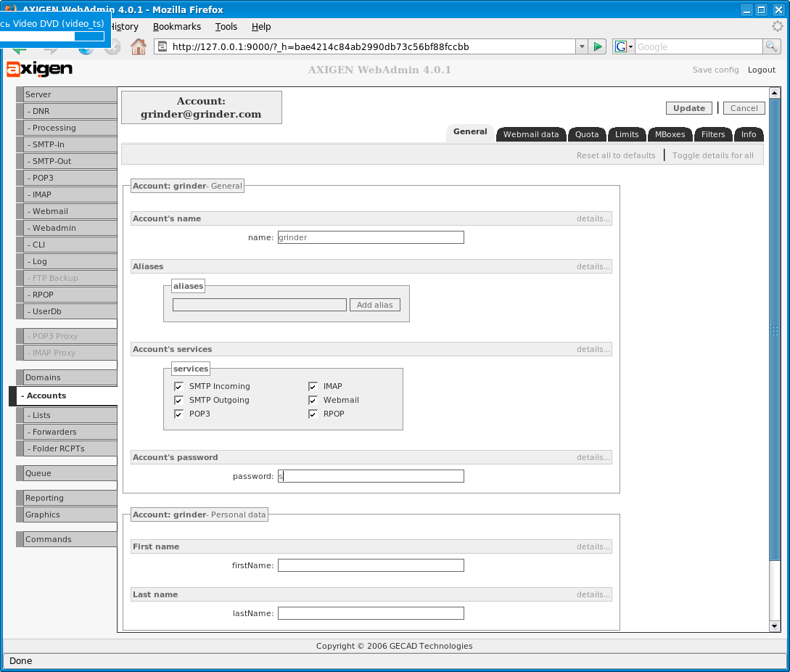Click into the lastName field

click(371, 613)
